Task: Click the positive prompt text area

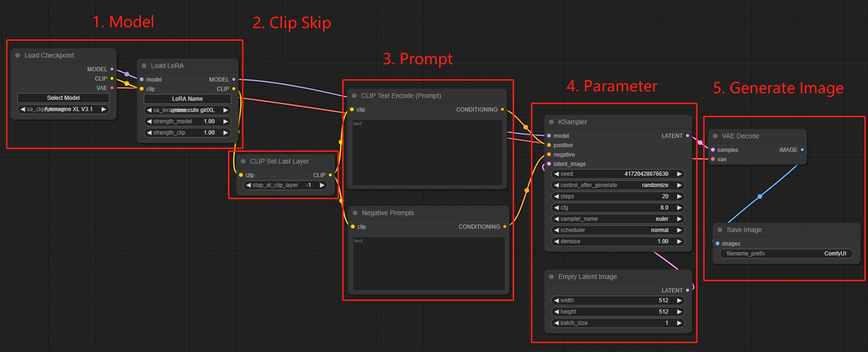Action: [x=427, y=152]
